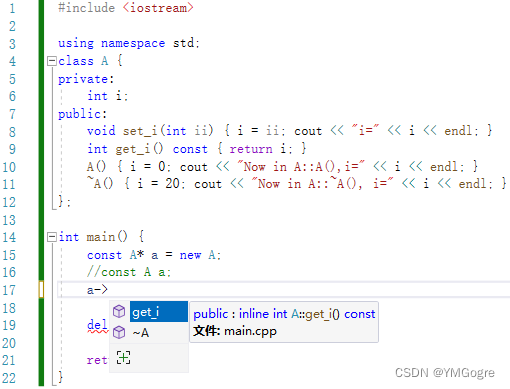510x389 pixels.
Task: Click the expand-filter icon below the suggestion list
Action: [123, 358]
